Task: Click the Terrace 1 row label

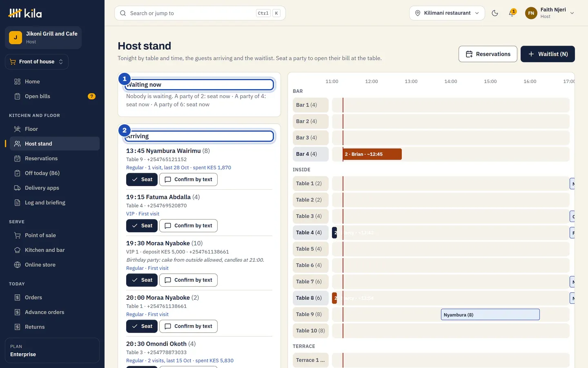Action: (x=311, y=360)
